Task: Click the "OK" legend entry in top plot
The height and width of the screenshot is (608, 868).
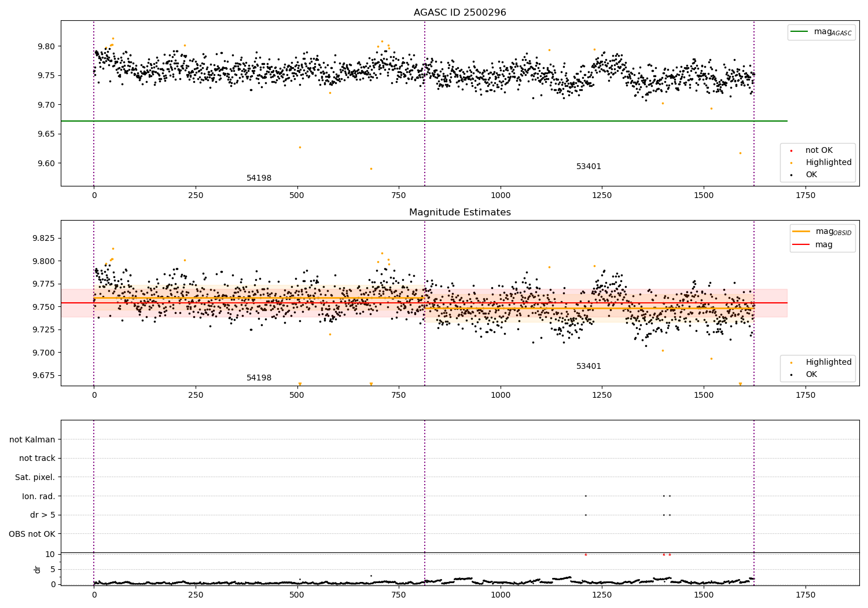Action: pos(804,175)
